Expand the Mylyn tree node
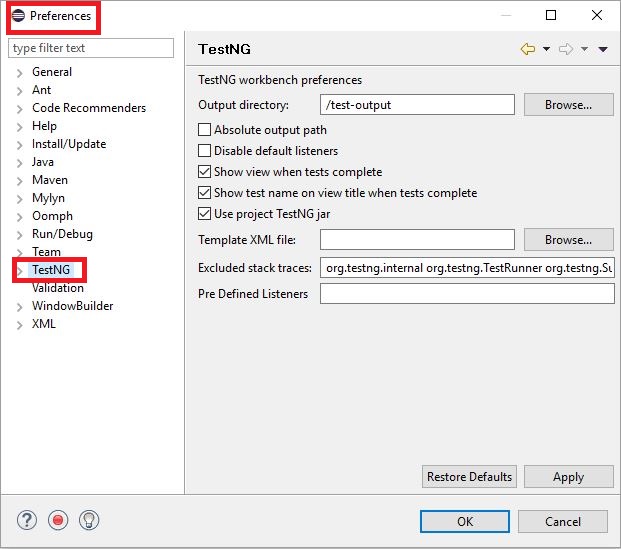Screen dimensions: 621x549 [20, 199]
